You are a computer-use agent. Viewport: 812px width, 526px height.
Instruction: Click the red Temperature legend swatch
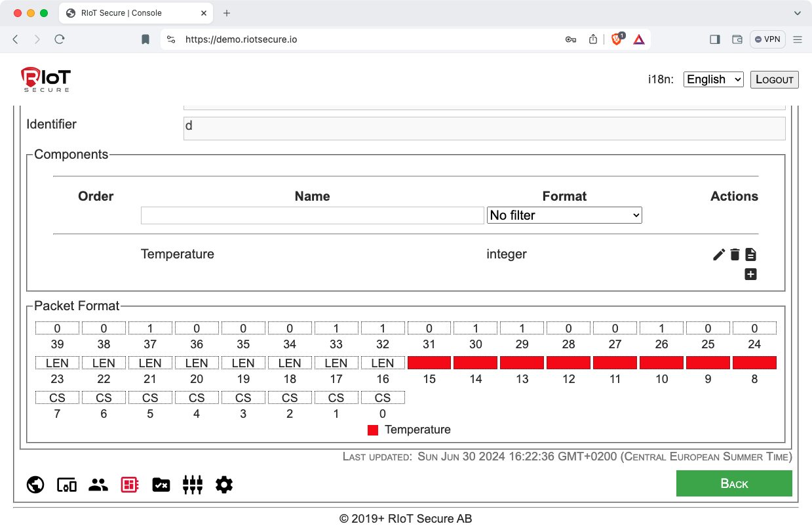[x=373, y=430]
